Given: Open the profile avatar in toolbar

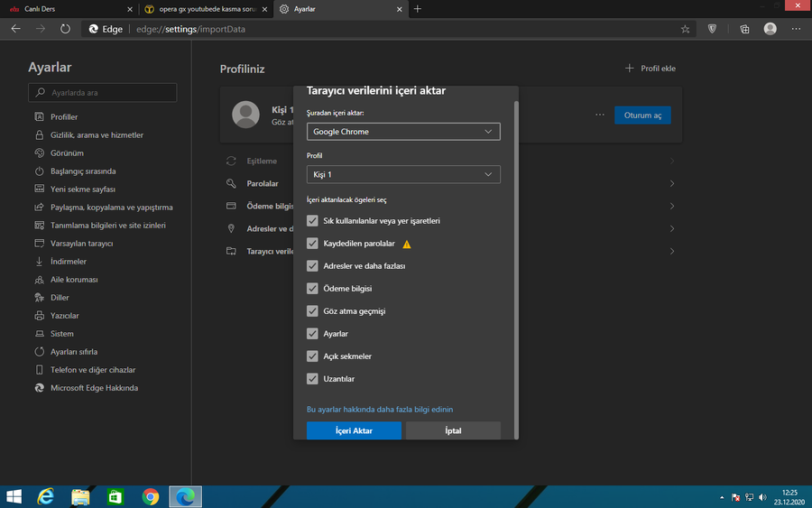Looking at the screenshot, I should point(770,29).
